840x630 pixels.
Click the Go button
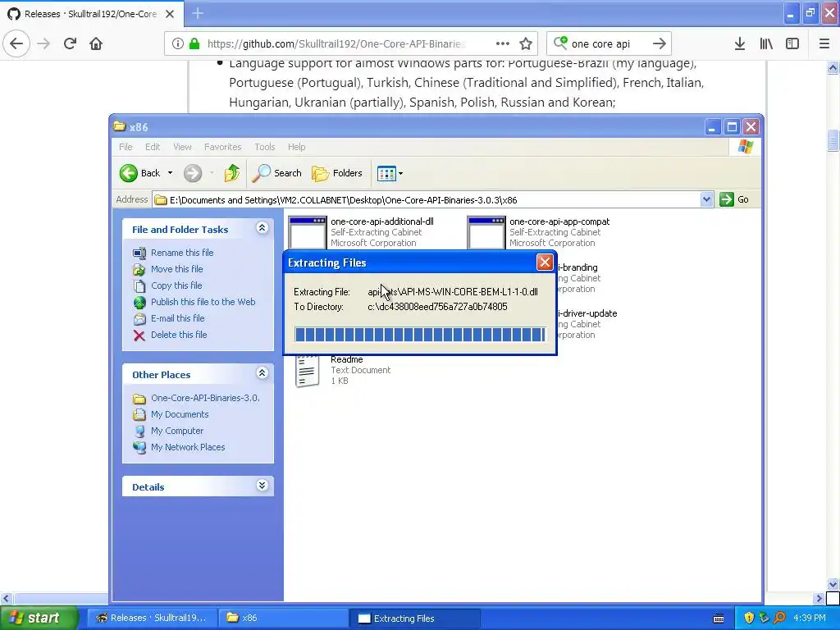[735, 199]
